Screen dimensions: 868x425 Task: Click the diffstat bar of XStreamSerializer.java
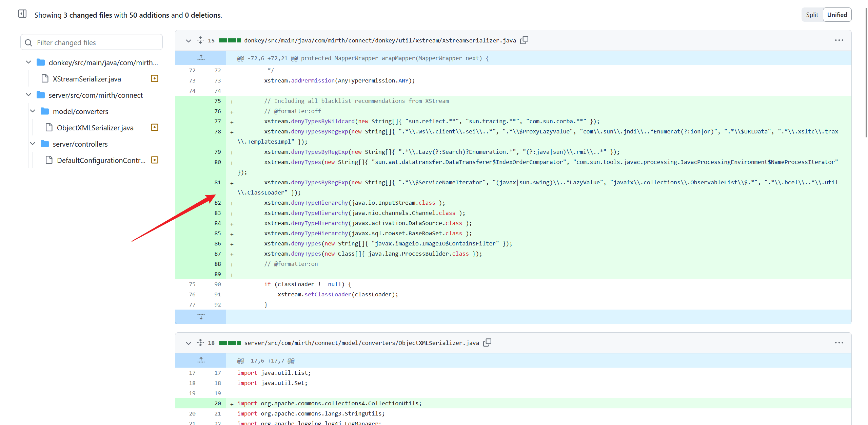pos(230,40)
